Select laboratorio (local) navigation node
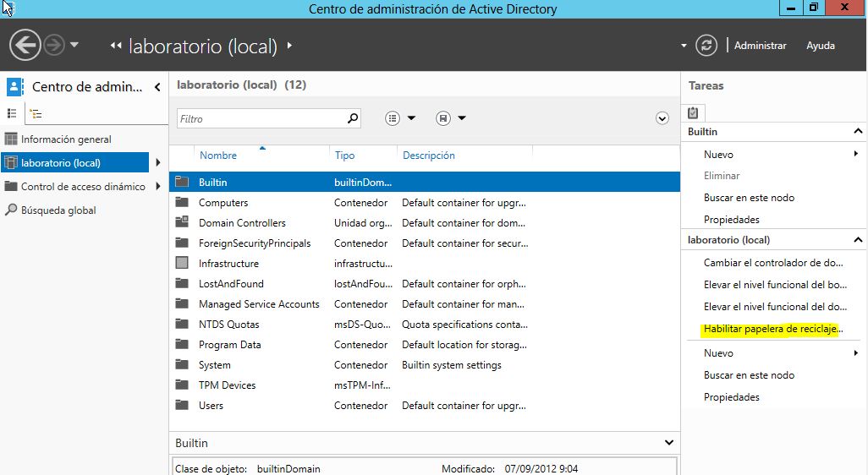The width and height of the screenshot is (868, 475). click(x=74, y=162)
